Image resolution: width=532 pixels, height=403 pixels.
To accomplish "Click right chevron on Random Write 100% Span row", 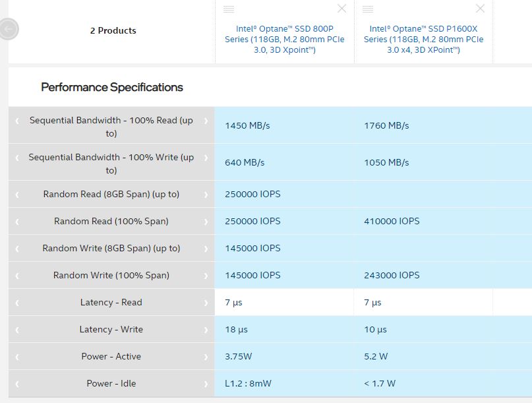I will point(206,276).
